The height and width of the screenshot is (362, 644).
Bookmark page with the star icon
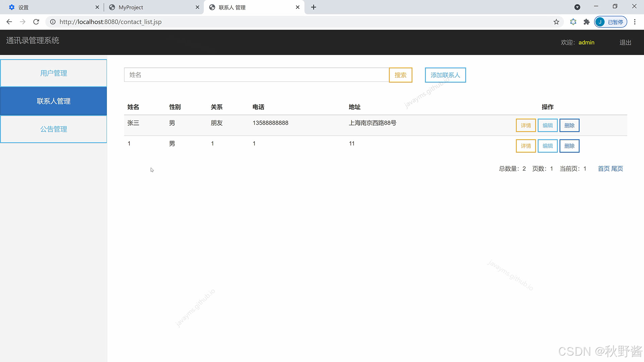(556, 22)
